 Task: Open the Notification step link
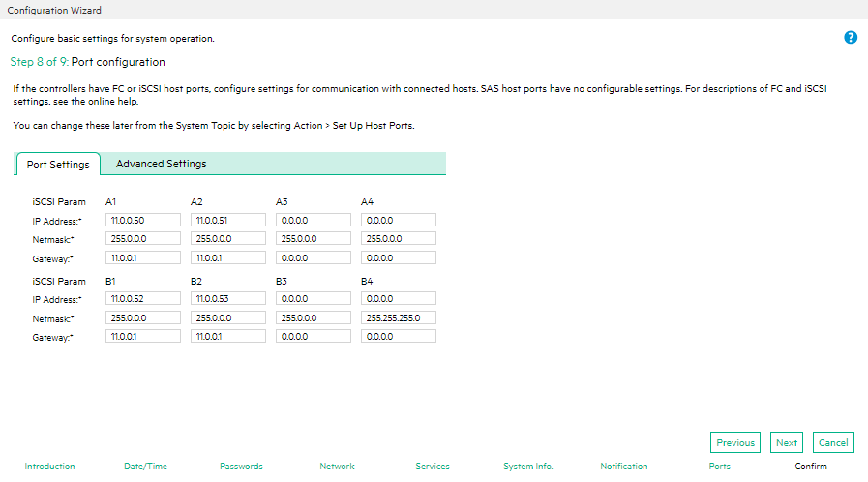coord(624,466)
